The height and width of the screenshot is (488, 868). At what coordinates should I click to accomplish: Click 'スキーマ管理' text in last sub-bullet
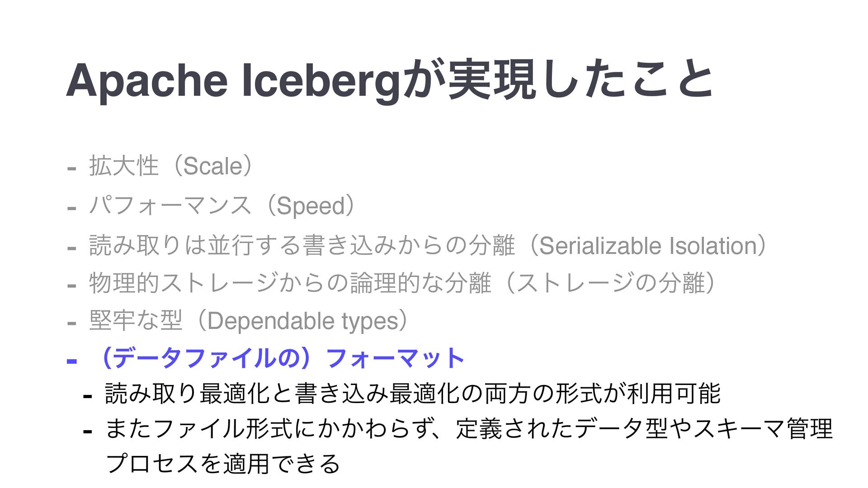click(763, 428)
